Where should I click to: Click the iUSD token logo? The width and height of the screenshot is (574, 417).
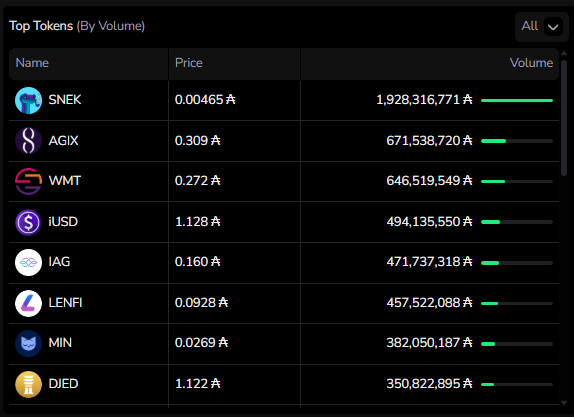[x=29, y=222]
